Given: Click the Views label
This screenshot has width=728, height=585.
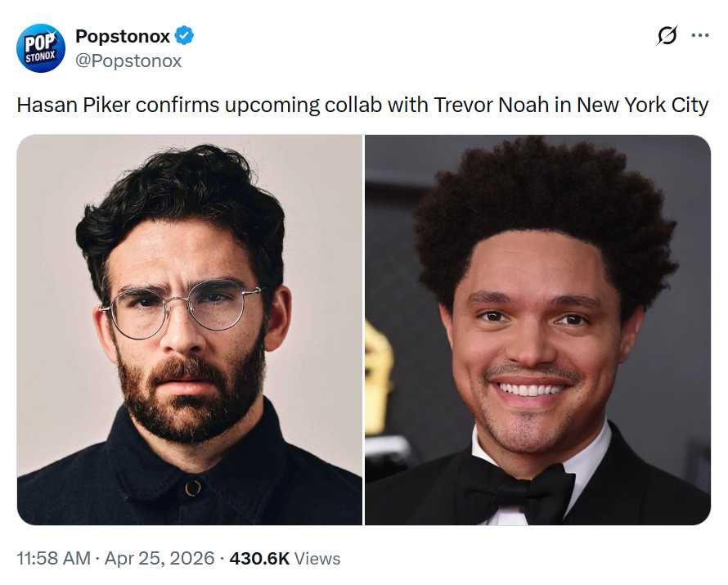Looking at the screenshot, I should (x=317, y=559).
